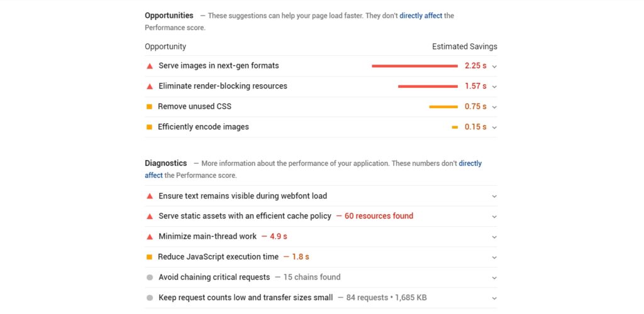Click red triangle icon next to Eliminate render-blocking resources

pyautogui.click(x=150, y=87)
